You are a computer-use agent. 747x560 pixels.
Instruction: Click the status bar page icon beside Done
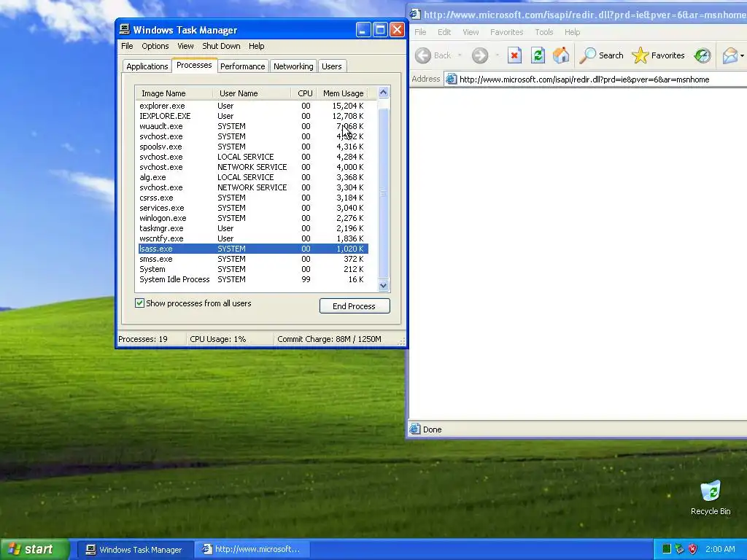(415, 429)
